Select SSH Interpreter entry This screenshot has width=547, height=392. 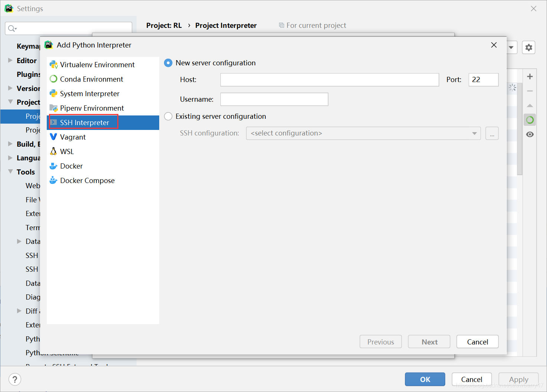[x=103, y=122]
